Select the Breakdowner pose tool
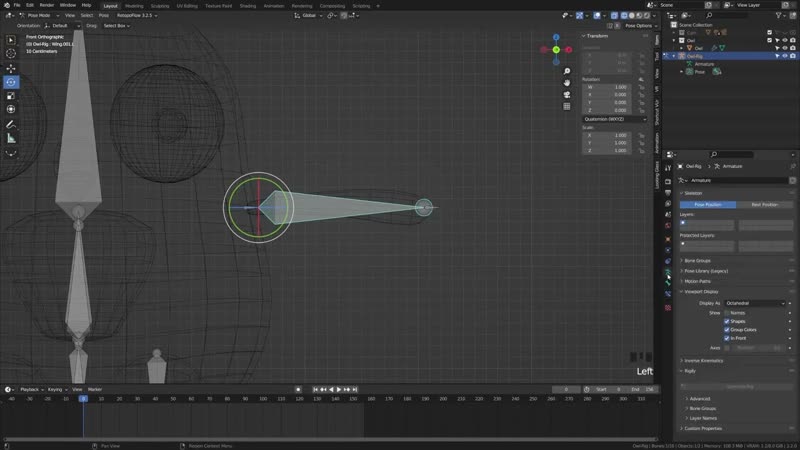The width and height of the screenshot is (800, 450). 11,153
